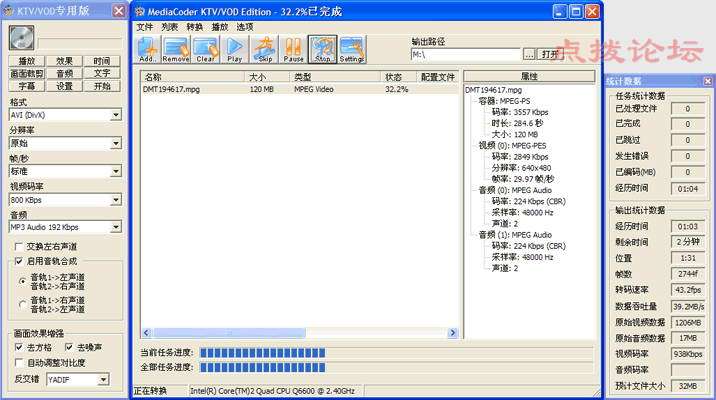Click the 名称 column header

click(193, 77)
